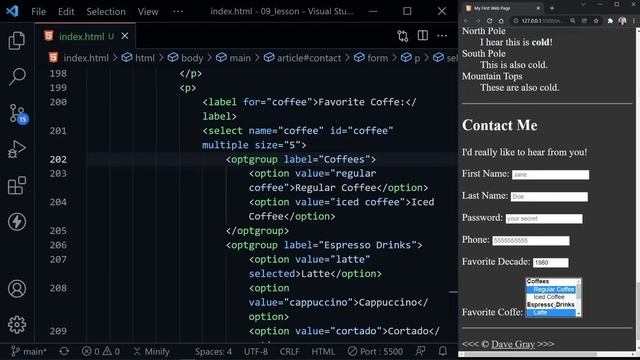Open the Edit menu
Screen dimensions: 640x360
click(x=66, y=11)
